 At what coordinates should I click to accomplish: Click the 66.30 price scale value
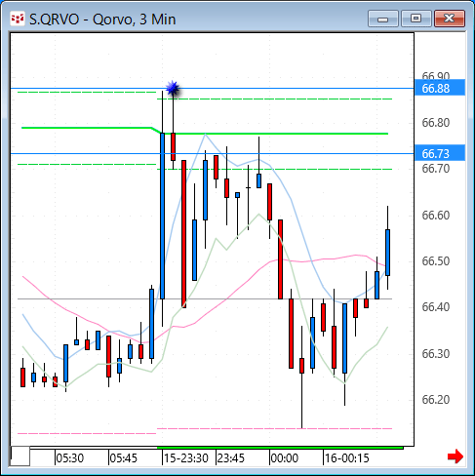pos(436,353)
